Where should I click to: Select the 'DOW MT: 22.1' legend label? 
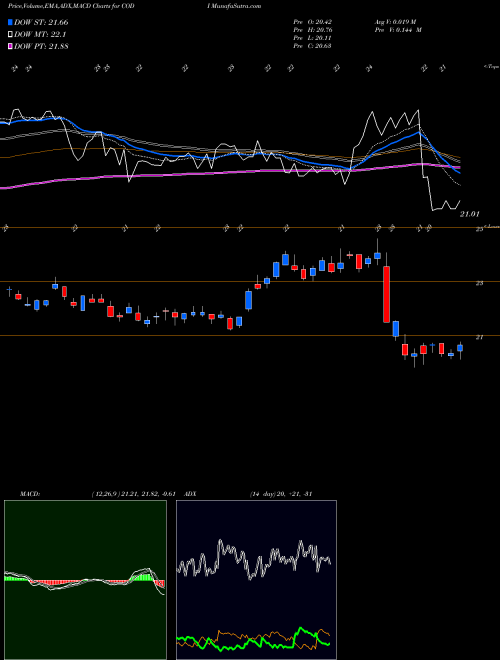click(40, 35)
